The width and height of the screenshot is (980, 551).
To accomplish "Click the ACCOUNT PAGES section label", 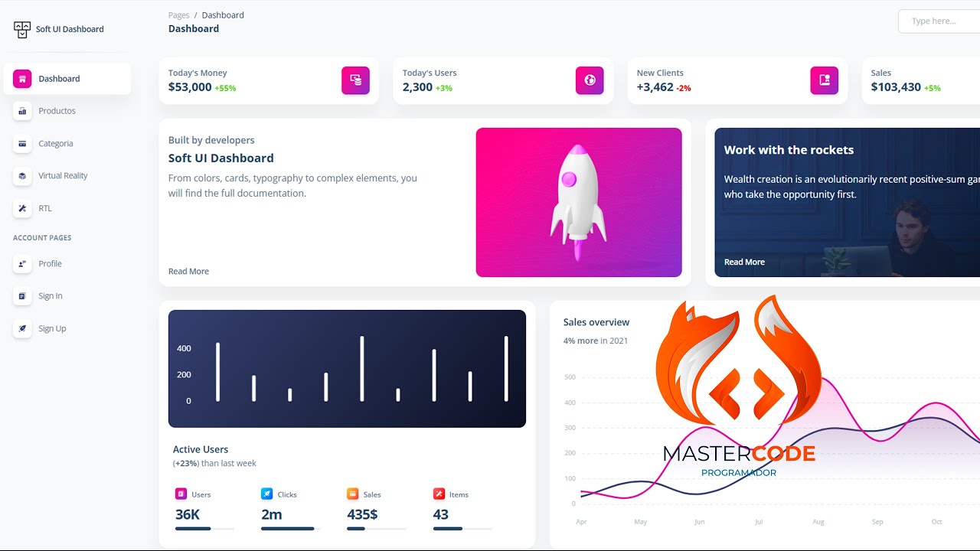I will pyautogui.click(x=42, y=238).
